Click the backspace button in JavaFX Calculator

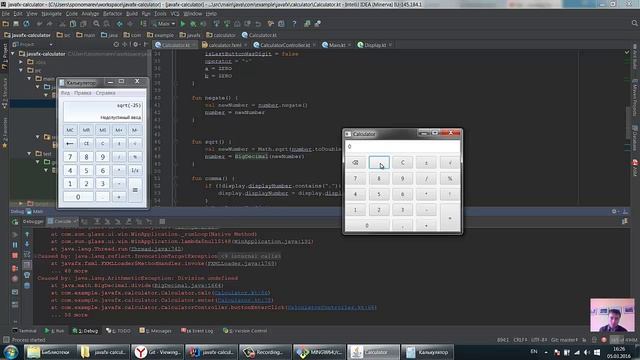pyautogui.click(x=355, y=162)
